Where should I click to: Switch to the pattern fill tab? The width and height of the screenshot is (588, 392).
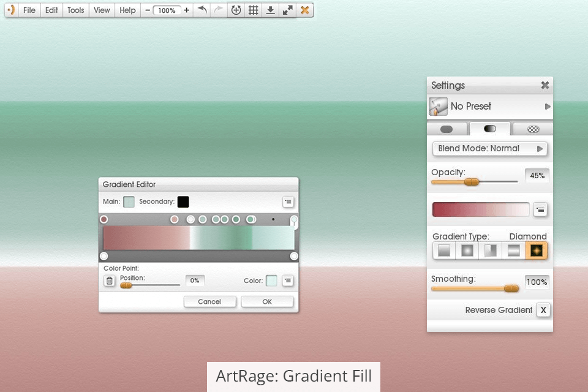(533, 129)
